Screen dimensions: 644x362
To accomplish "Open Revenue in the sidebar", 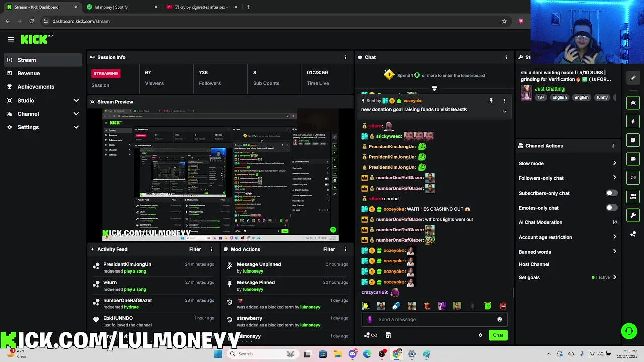I will (x=43, y=73).
